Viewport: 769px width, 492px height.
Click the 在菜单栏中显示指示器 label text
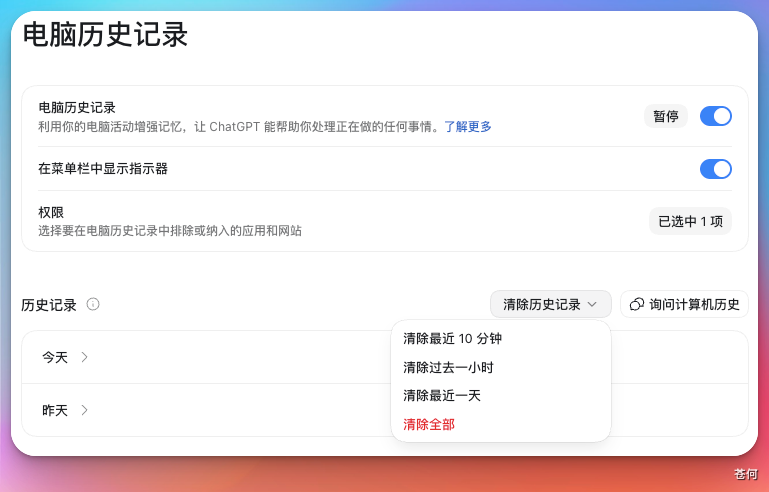pyautogui.click(x=103, y=169)
